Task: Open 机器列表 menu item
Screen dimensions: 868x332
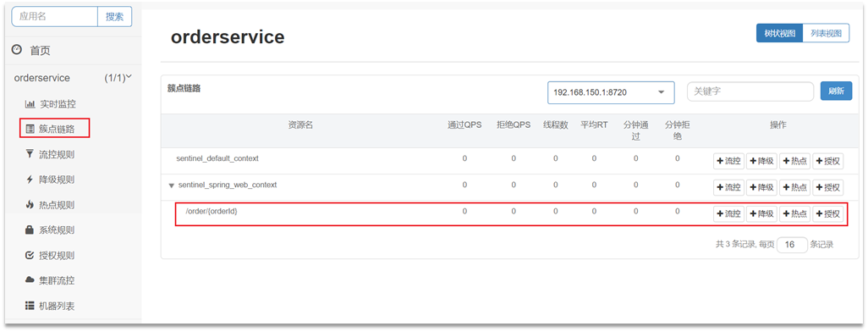Action: pyautogui.click(x=57, y=306)
